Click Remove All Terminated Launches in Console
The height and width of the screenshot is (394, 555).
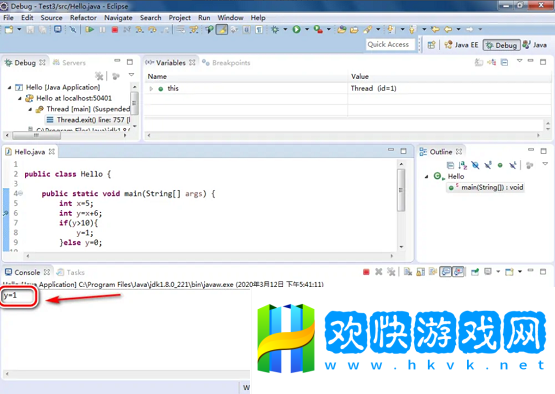coord(391,272)
